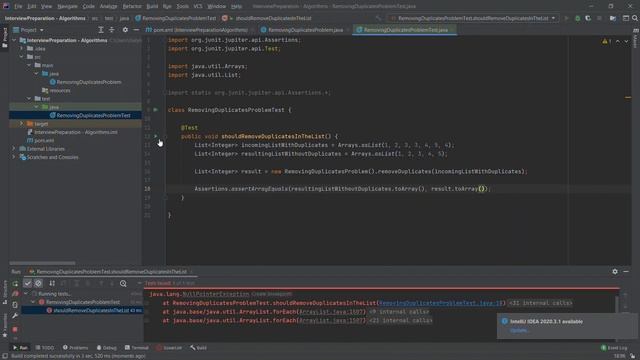Open the Debug tool window tab
The height and width of the screenshot is (360, 640).
click(x=107, y=348)
